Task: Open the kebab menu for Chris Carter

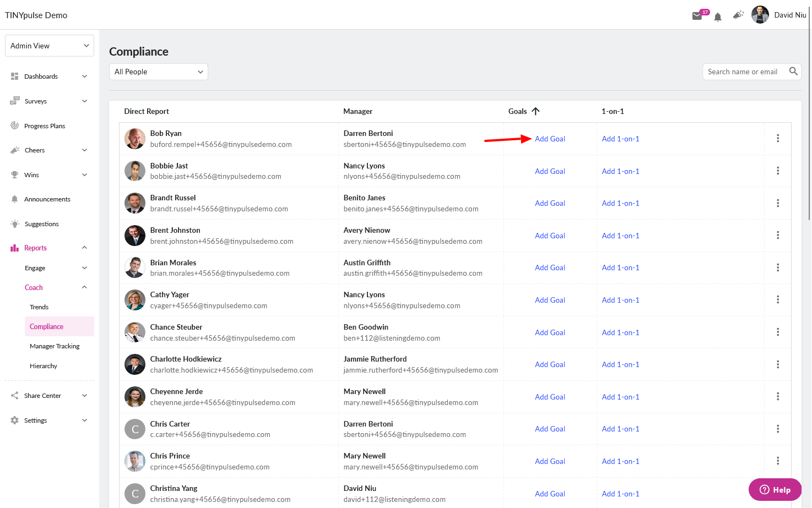Action: 778,429
